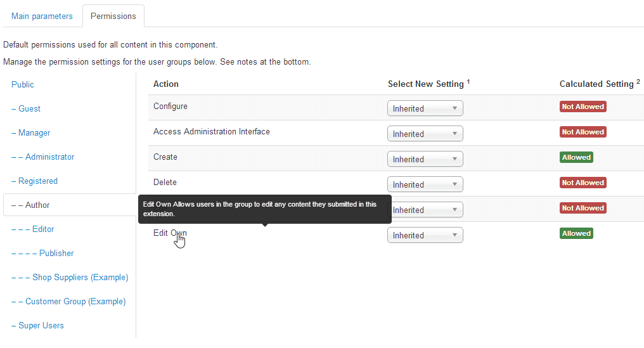Open the Registered group permissions
644x348 pixels.
point(35,181)
